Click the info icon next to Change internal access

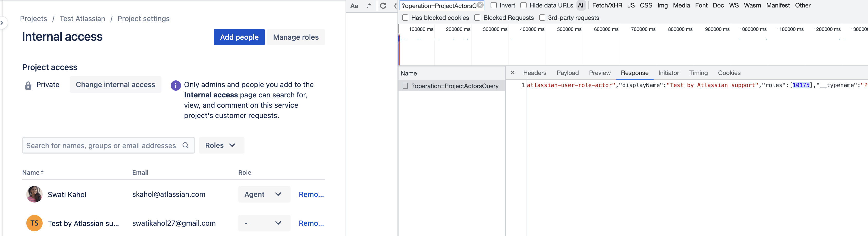coord(176,86)
